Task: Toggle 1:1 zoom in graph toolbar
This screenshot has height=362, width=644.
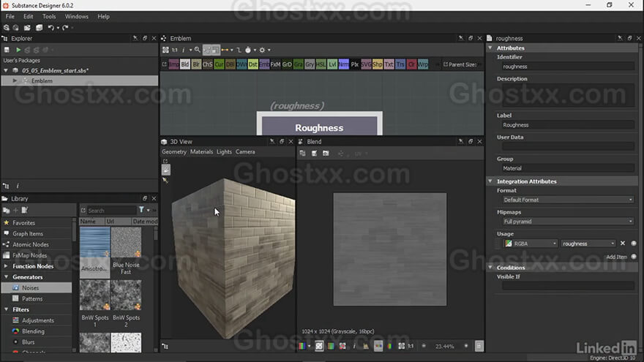Action: point(175,50)
